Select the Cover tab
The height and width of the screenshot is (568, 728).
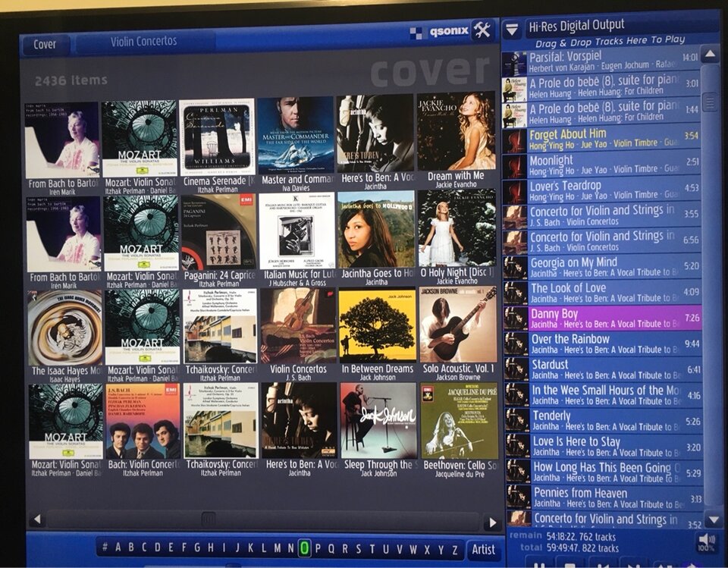[x=45, y=45]
